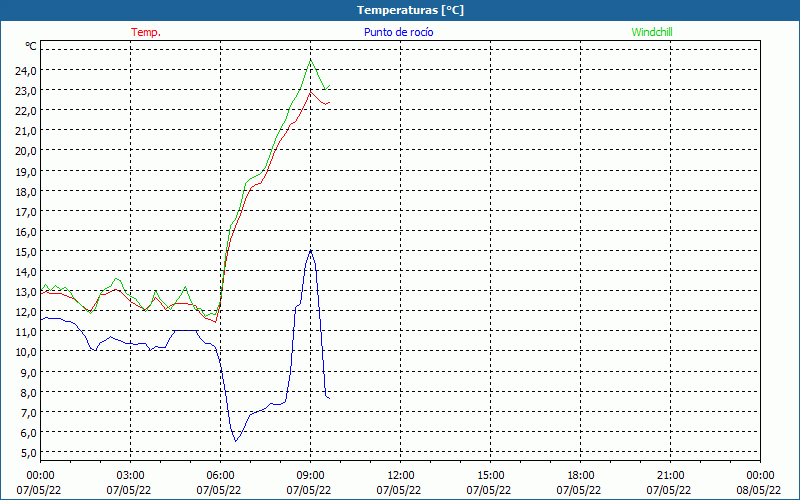
Task: Click the Temperaturas [°C] chart title
Action: (410, 10)
